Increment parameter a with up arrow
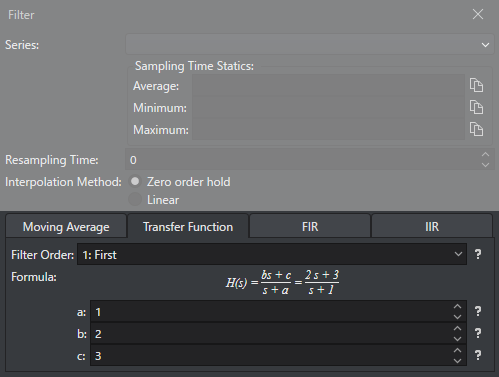Screen dimensions: 499x377 [x=457, y=307]
